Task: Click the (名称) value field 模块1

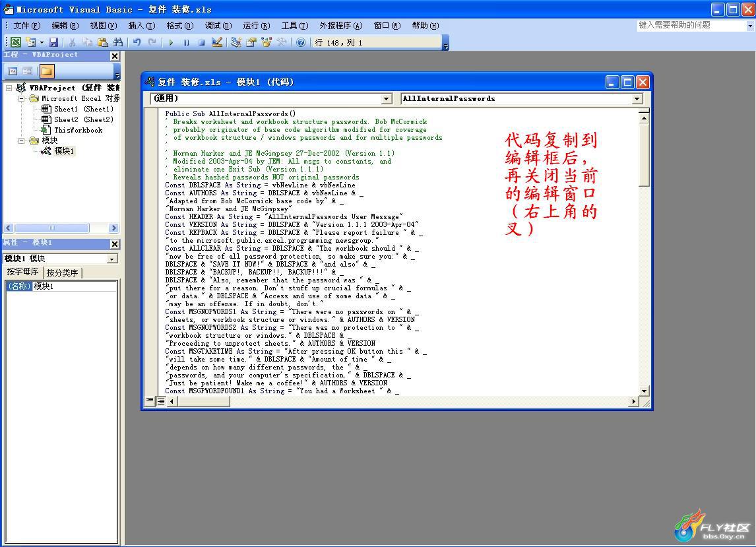Action: [x=75, y=286]
